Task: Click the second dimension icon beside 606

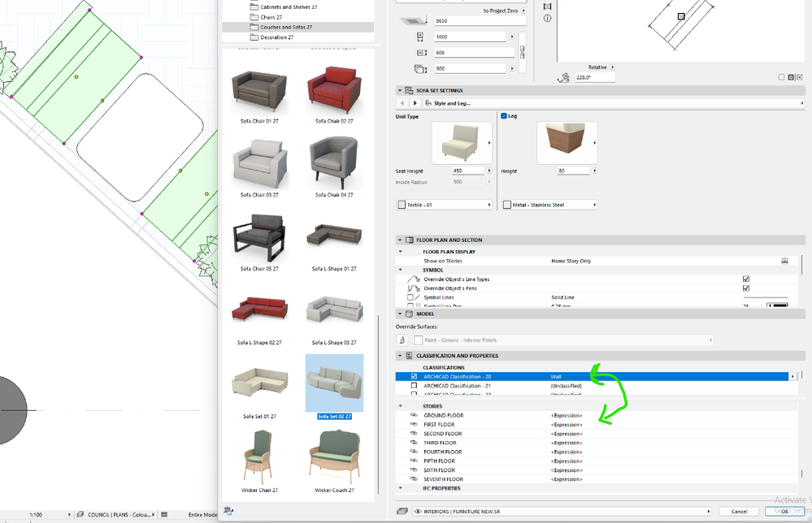Action: click(x=422, y=53)
